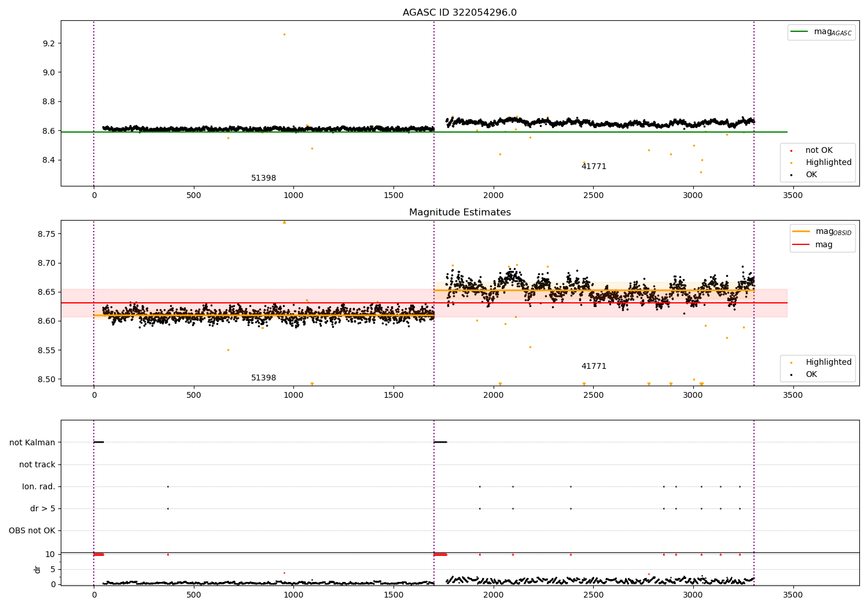
Task: Click the "8.4" y-axis tick label
Action: 49,160
